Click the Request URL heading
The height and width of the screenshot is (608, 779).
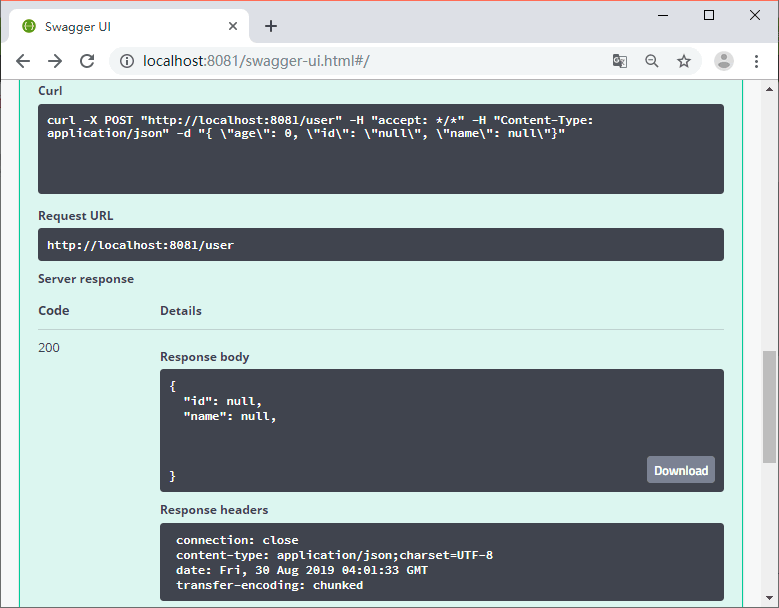(76, 216)
